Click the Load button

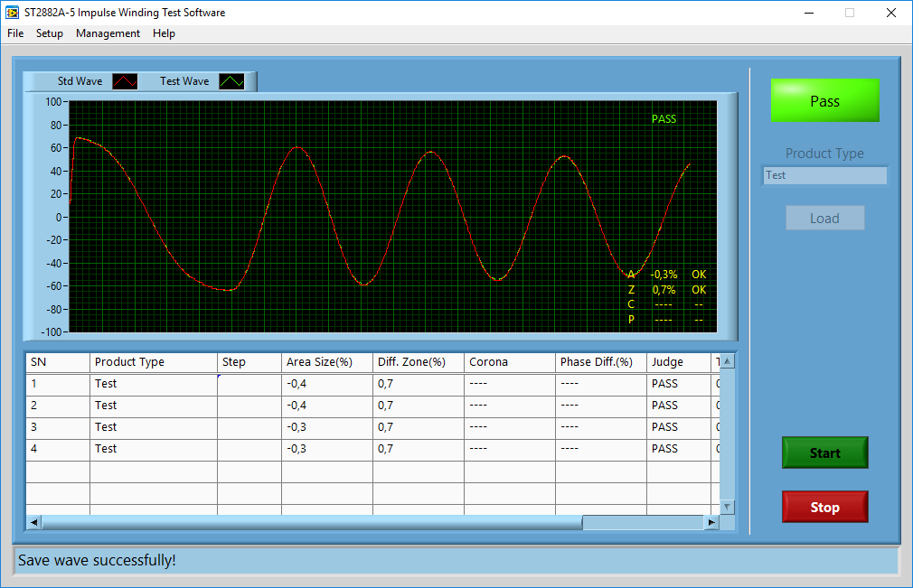[x=824, y=219]
